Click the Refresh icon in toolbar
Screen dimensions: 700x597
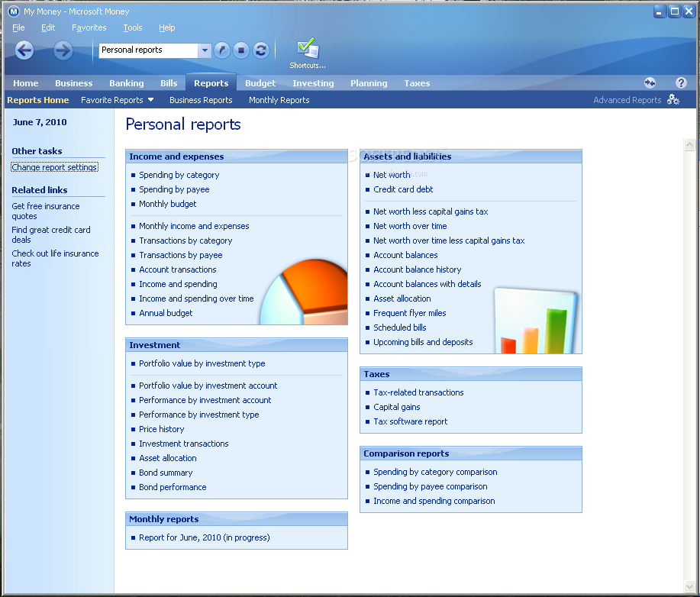[261, 50]
